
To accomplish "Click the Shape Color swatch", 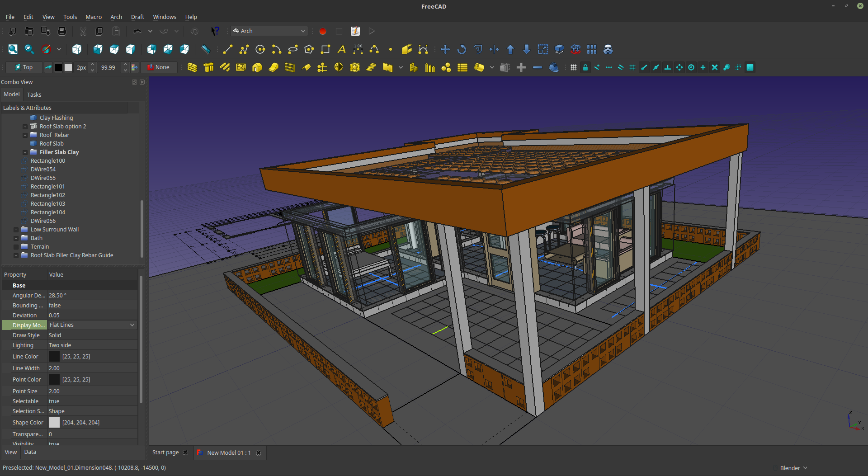I will click(x=54, y=422).
